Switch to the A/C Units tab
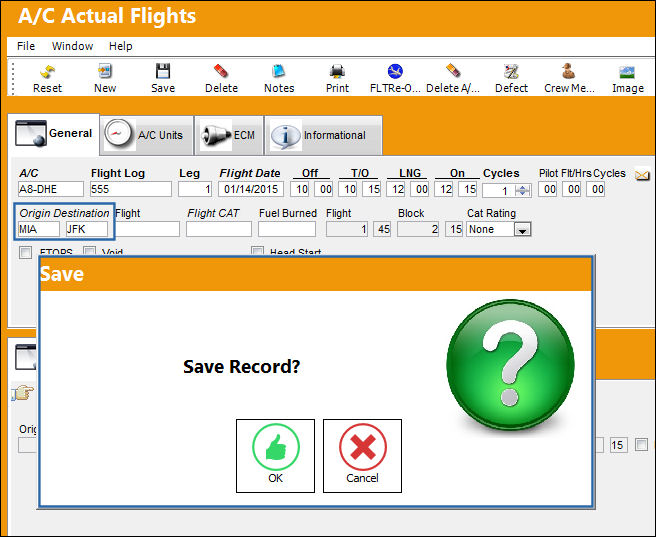Screen dimensions: 656x537 point(147,136)
